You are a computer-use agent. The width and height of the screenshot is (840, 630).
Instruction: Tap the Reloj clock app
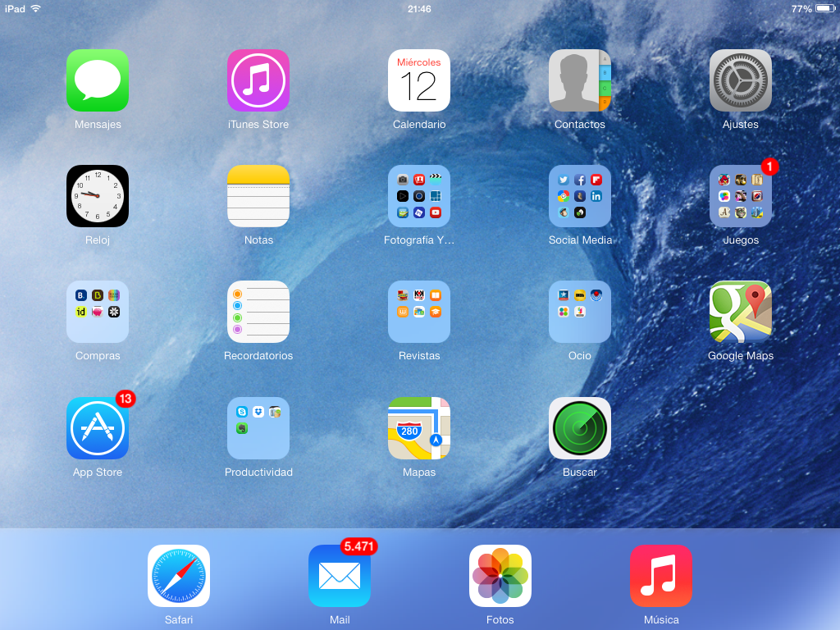tap(98, 196)
